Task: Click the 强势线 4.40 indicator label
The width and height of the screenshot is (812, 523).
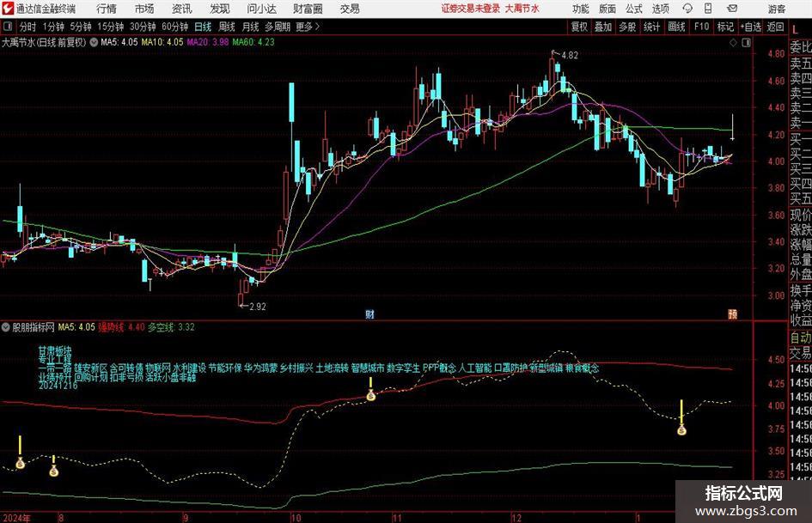Action: (121, 327)
